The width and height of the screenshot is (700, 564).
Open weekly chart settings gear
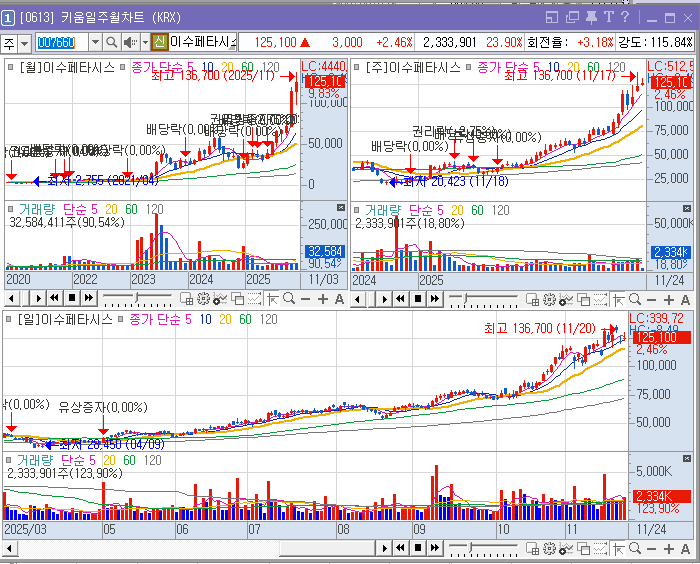tap(550, 300)
